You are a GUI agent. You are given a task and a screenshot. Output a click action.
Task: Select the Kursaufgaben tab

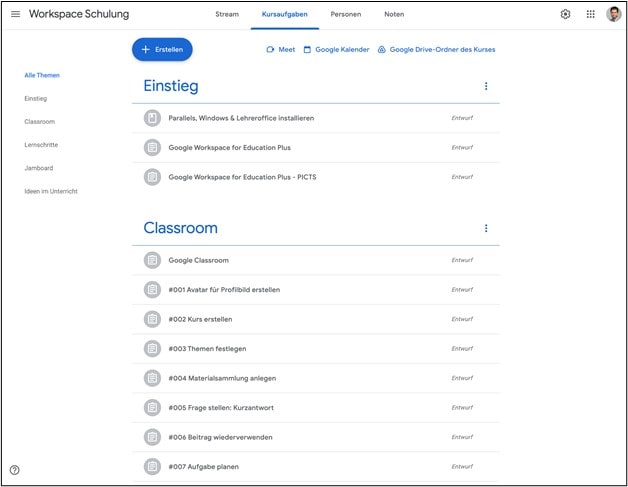point(285,14)
